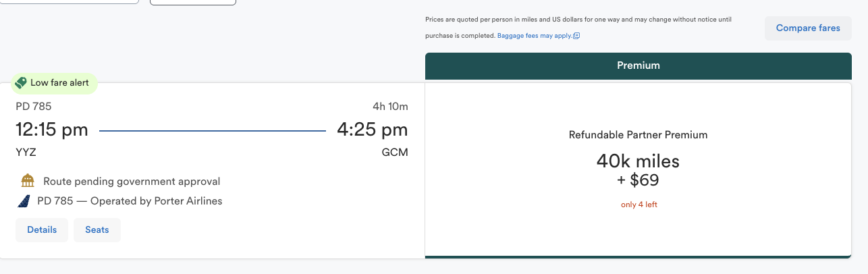Click the 12:15 pm departure time

tap(52, 130)
